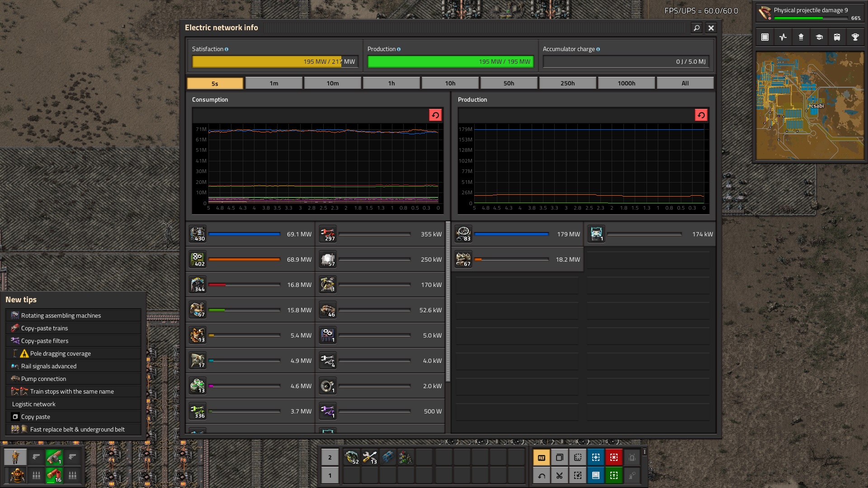Viewport: 868px width, 488px height.
Task: Toggle the ALT mode button
Action: [542, 457]
